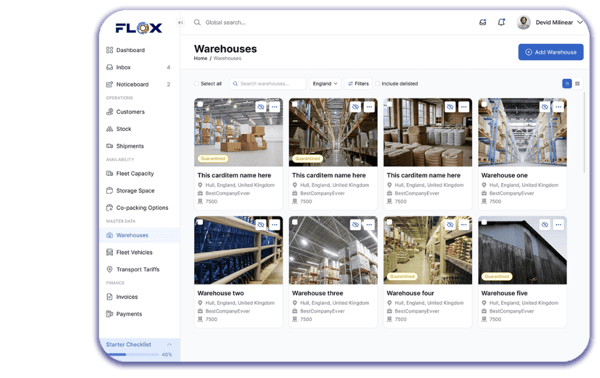Open the Warehouse one title

pyautogui.click(x=504, y=175)
